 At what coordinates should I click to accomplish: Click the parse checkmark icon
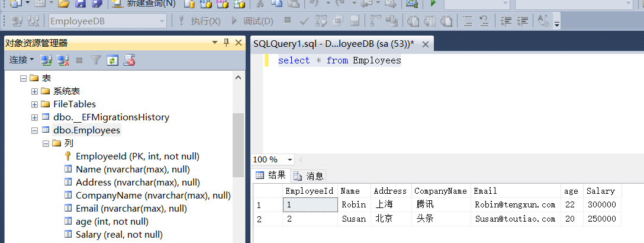[x=304, y=21]
